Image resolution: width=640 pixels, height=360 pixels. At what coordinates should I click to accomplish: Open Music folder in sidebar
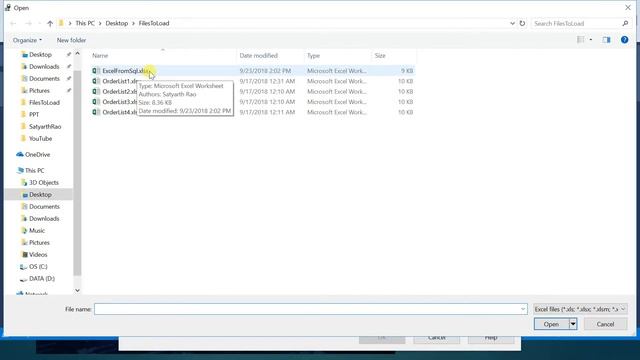pos(37,231)
